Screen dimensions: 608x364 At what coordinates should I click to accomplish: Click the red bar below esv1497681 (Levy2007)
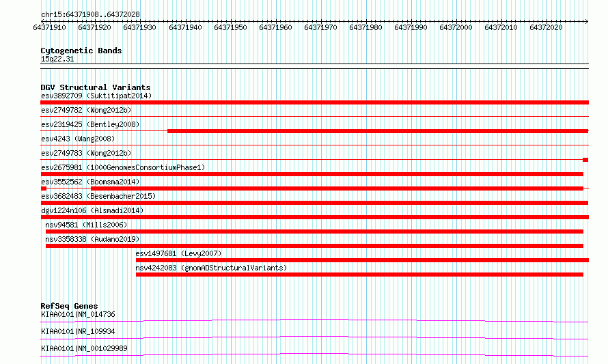(x=362, y=260)
